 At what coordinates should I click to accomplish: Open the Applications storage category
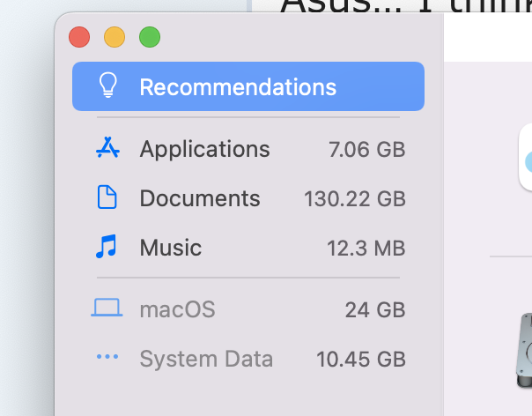tap(204, 149)
